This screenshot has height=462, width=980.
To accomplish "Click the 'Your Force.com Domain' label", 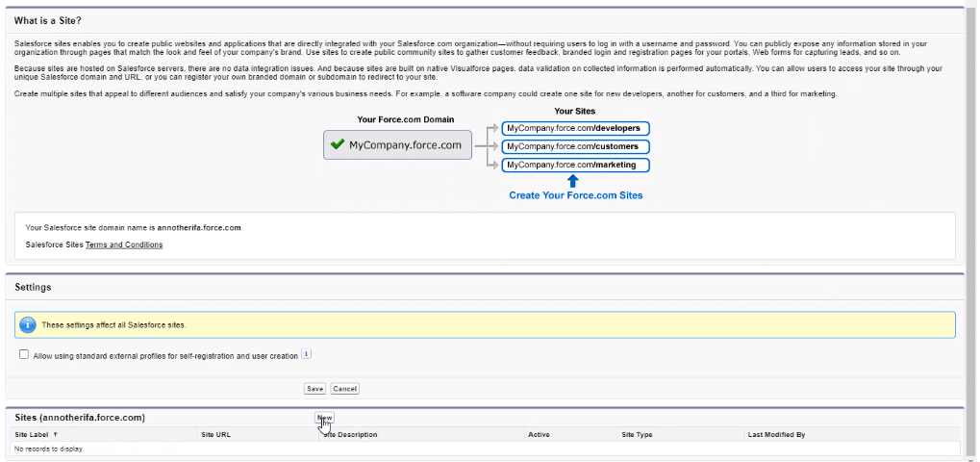I will pos(406,119).
